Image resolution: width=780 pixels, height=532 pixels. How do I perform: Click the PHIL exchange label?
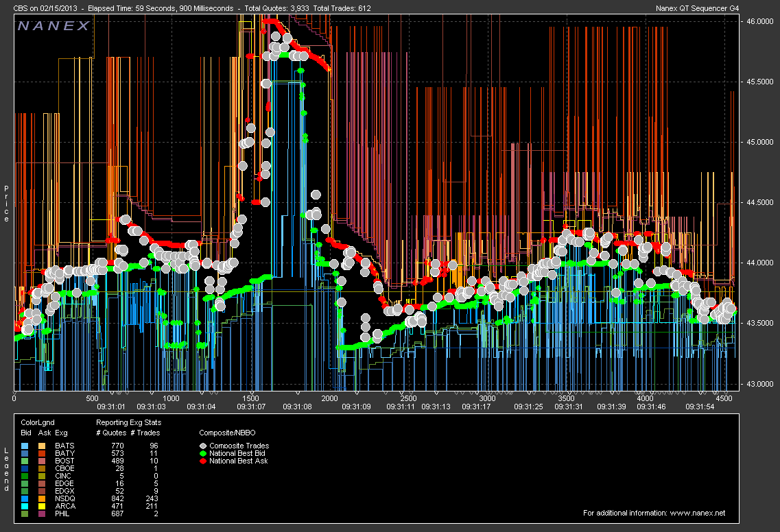tap(62, 513)
